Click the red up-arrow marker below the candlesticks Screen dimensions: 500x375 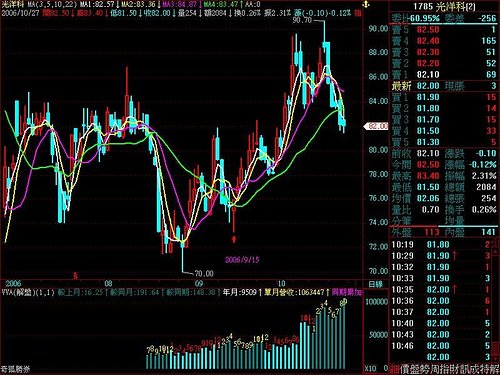point(234,239)
